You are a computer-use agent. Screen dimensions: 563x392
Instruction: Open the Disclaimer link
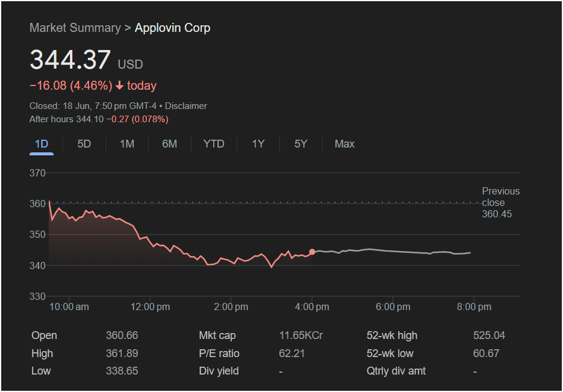coord(185,106)
